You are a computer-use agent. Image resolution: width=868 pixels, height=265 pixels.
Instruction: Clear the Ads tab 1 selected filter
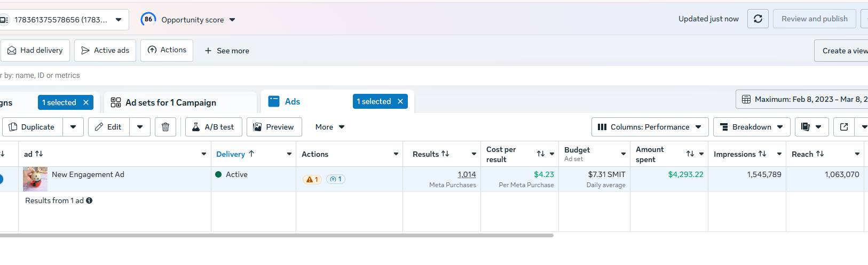tap(400, 101)
